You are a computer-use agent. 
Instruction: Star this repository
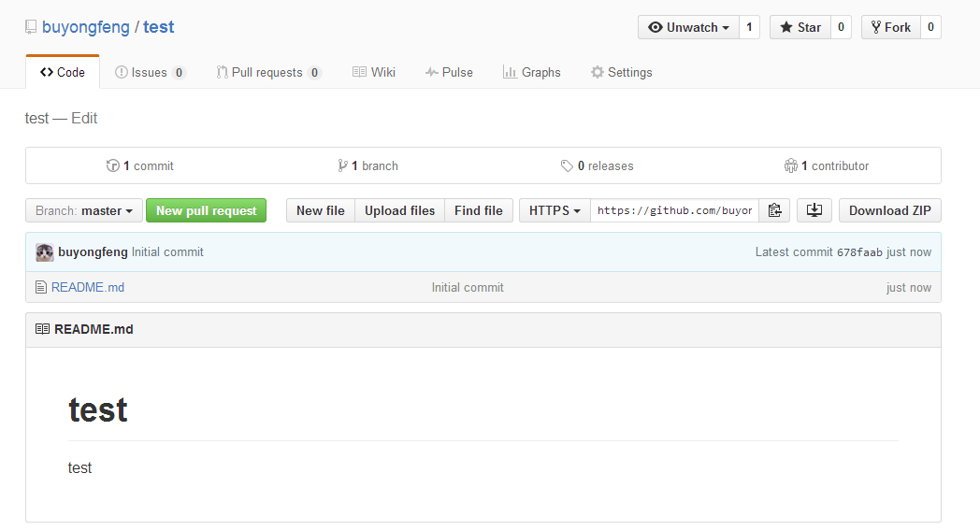click(x=800, y=27)
